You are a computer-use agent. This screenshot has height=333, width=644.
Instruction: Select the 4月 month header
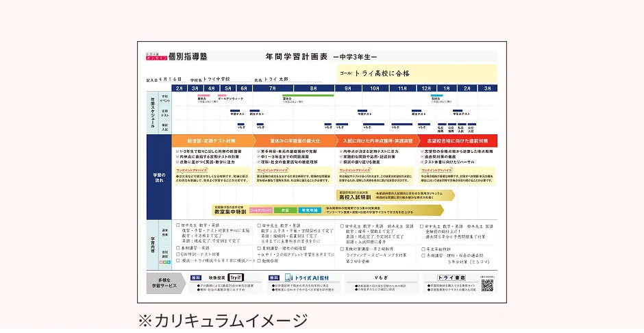pyautogui.click(x=211, y=88)
